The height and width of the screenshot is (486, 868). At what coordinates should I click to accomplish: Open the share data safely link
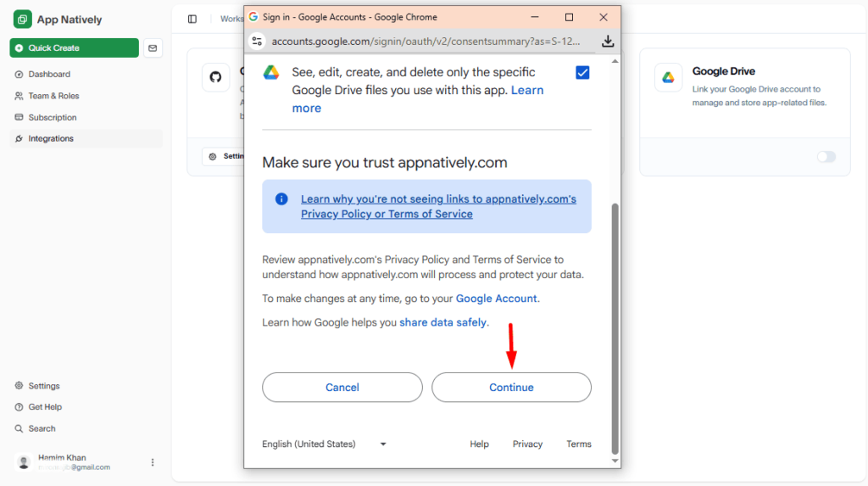pos(442,322)
